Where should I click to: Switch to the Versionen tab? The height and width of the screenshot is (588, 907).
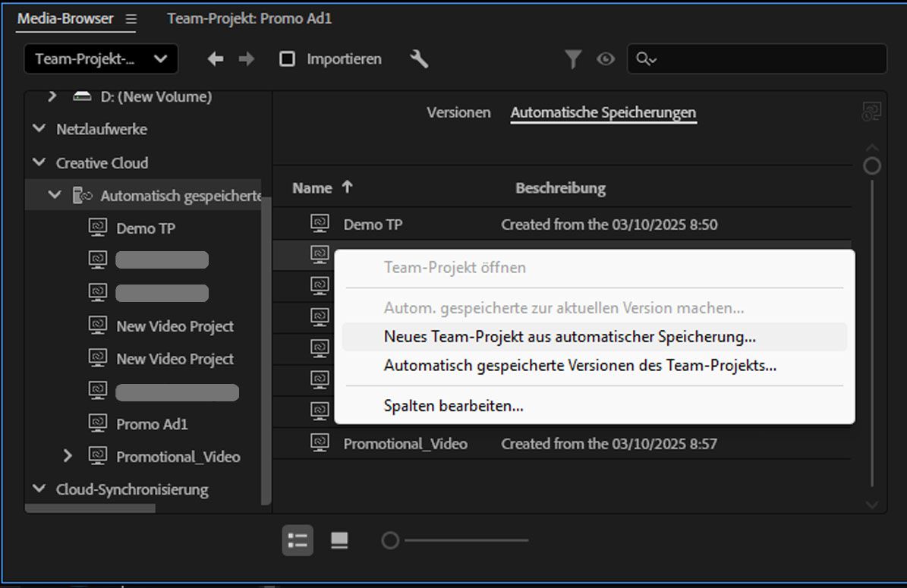tap(458, 112)
